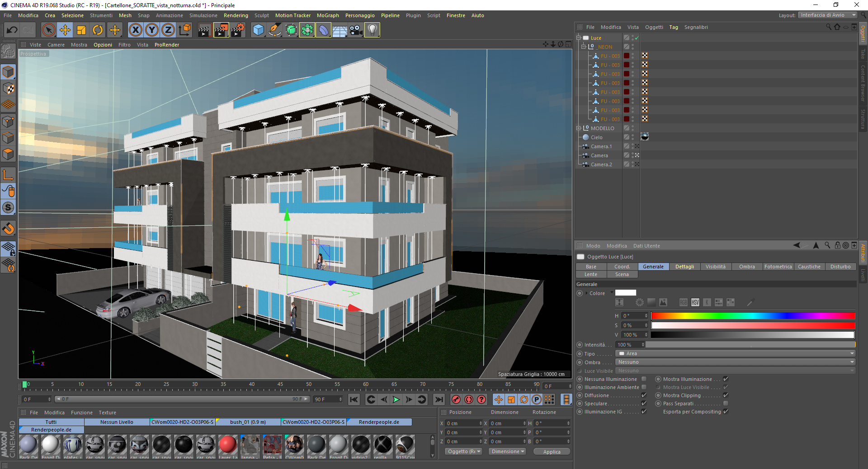The image size is (868, 469).
Task: Toggle the Esporta per Compositing checkbox
Action: tap(726, 412)
